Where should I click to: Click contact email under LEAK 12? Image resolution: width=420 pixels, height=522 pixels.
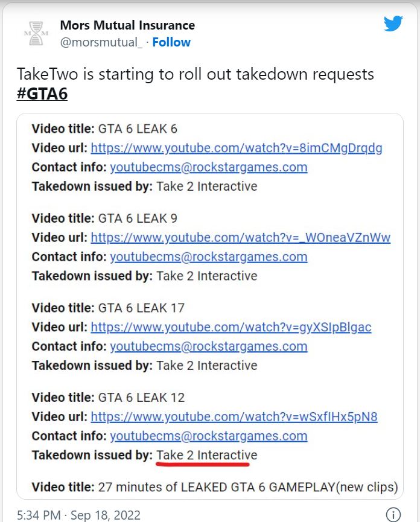209,436
